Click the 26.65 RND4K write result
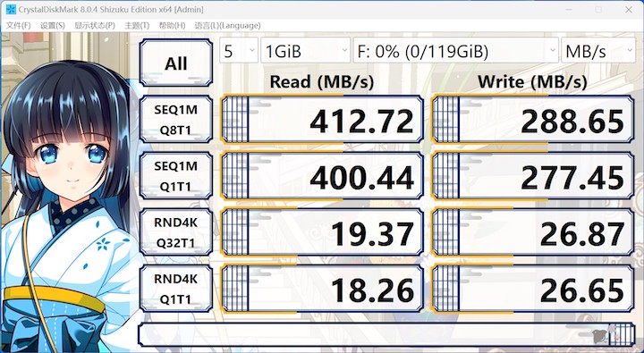The width and height of the screenshot is (644, 353). [533, 289]
